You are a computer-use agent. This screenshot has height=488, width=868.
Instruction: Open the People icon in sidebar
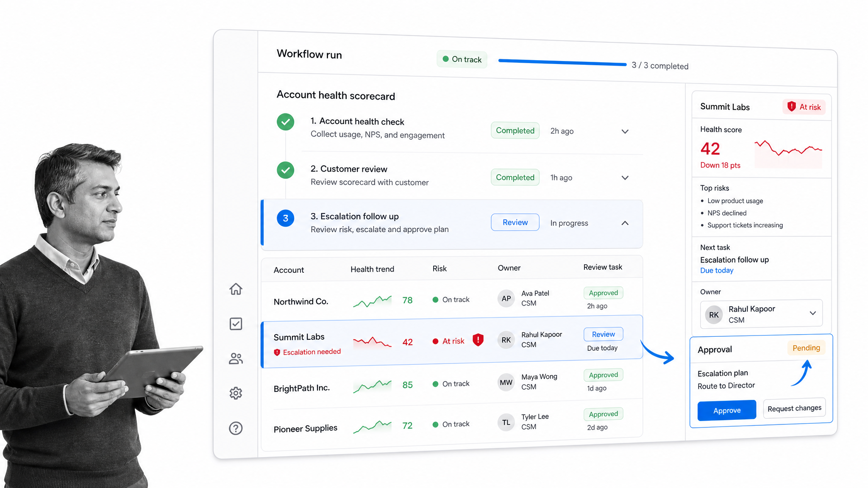[x=236, y=359]
